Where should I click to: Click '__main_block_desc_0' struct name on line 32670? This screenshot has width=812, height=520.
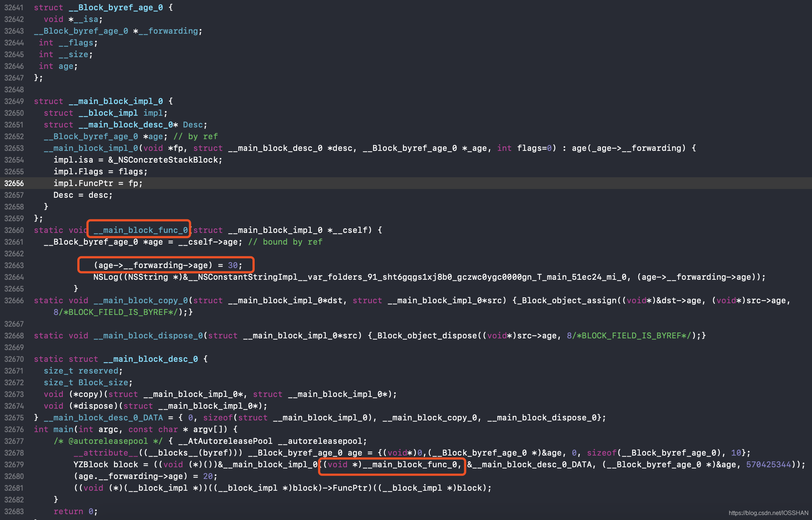pos(151,359)
